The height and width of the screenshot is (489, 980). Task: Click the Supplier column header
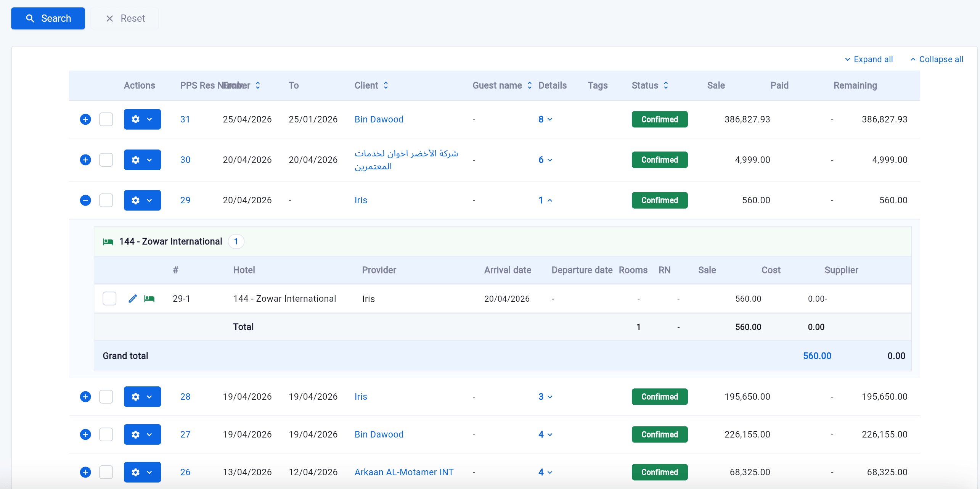pyautogui.click(x=841, y=270)
